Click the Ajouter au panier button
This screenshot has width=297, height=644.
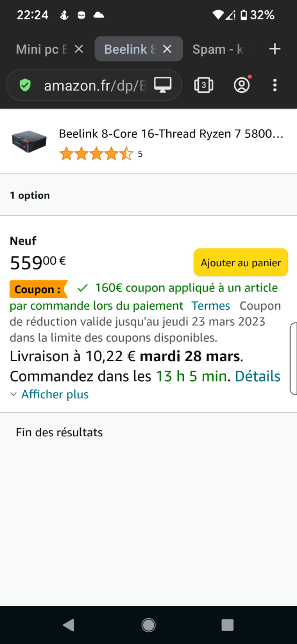point(241,262)
